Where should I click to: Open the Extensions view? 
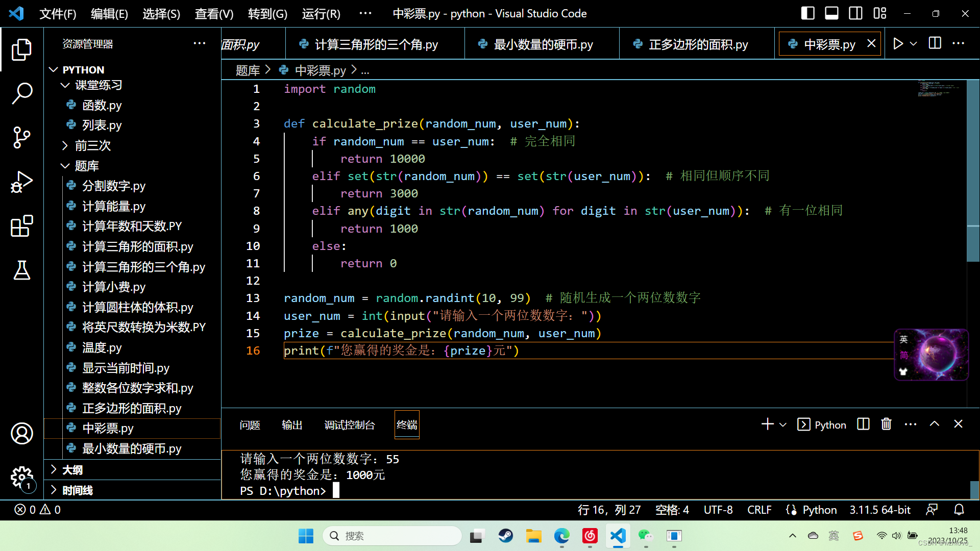(x=21, y=226)
